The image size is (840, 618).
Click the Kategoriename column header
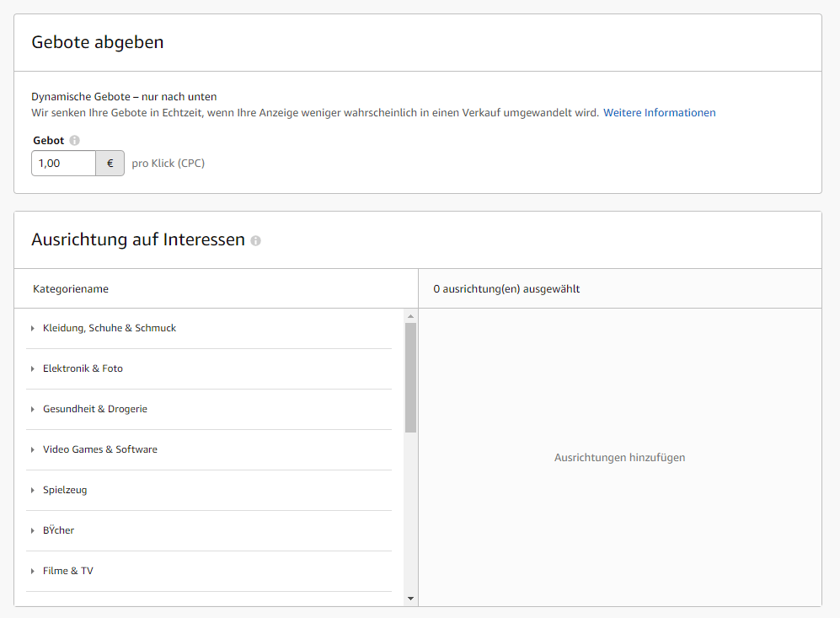coord(71,289)
